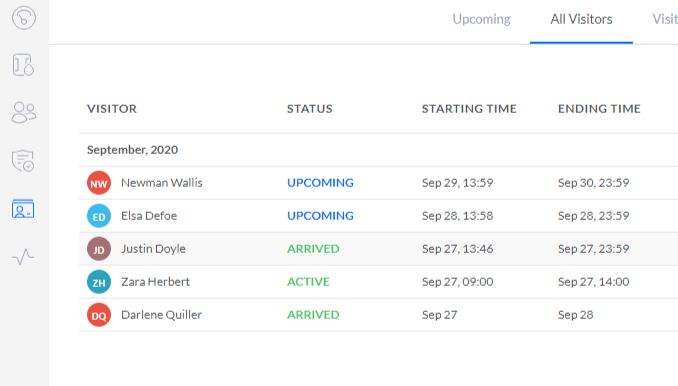Sort by the STATUS column header
The width and height of the screenshot is (678, 386).
(x=310, y=108)
